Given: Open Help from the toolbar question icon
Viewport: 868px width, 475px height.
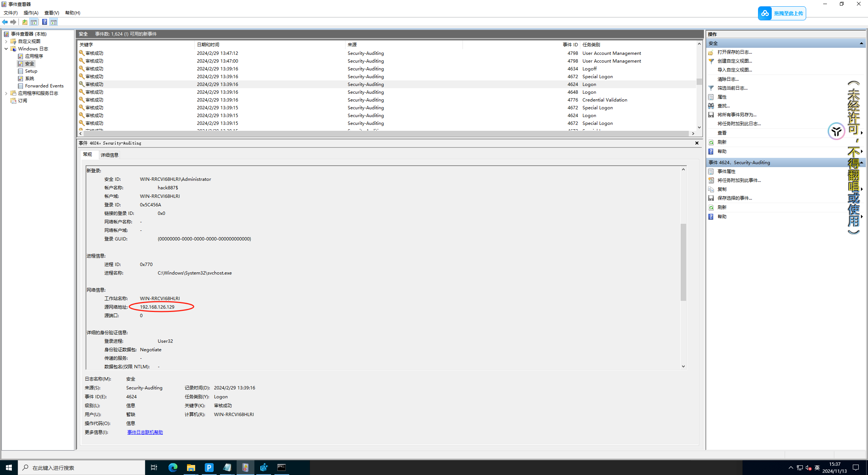Looking at the screenshot, I should point(44,22).
